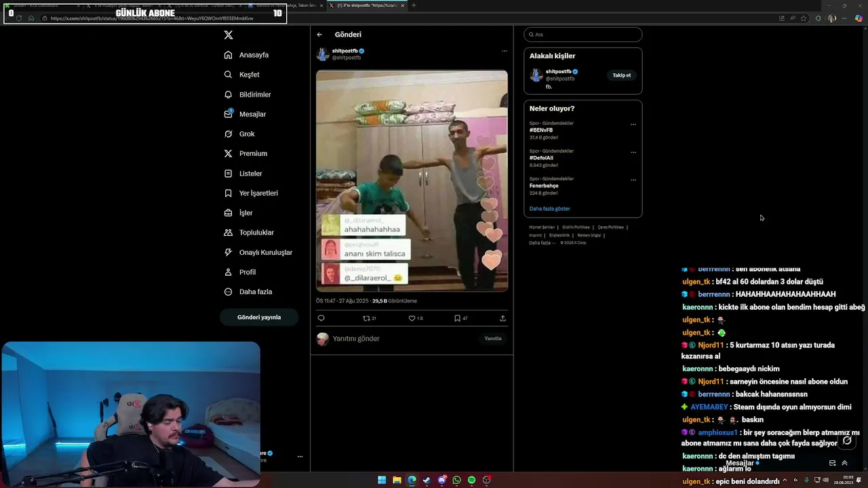
Task: Click the new message icon in Mesajlar drawer
Action: click(832, 464)
